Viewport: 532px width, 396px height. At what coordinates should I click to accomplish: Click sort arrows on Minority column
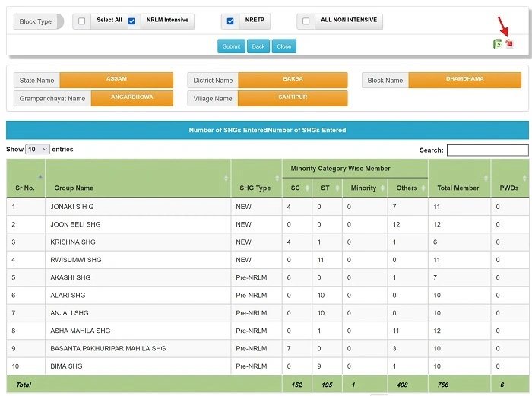(x=382, y=188)
